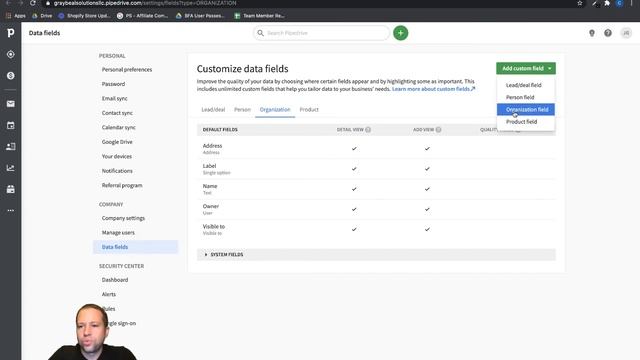Open Notifications settings
Image resolution: width=640 pixels, height=360 pixels.
[117, 171]
